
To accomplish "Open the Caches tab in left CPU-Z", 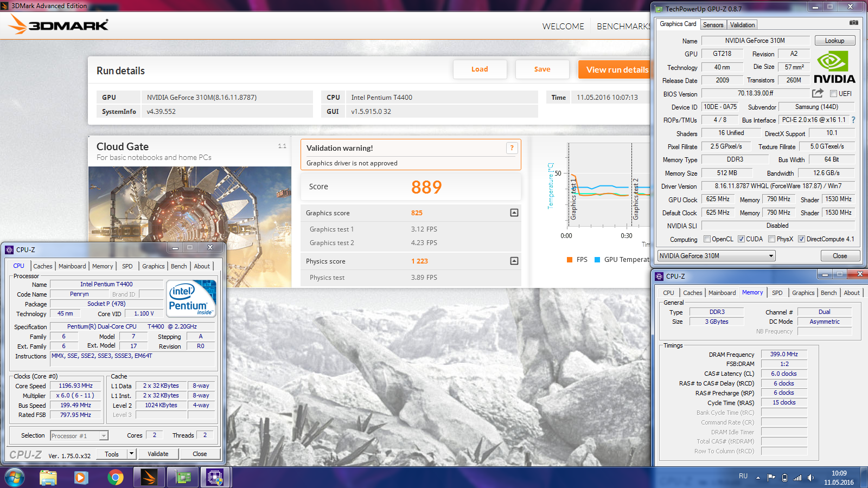I will pyautogui.click(x=43, y=266).
